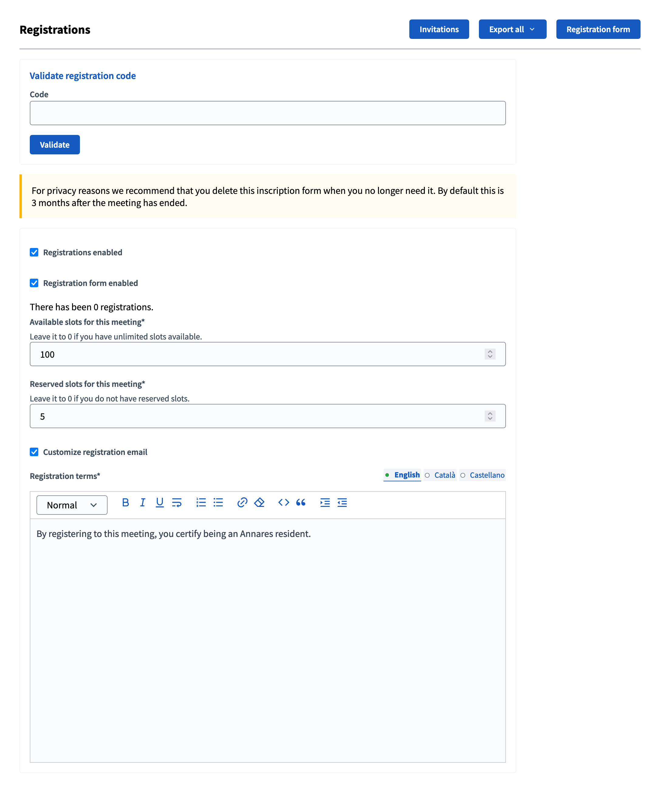The height and width of the screenshot is (812, 660).
Task: Insert a blockquote in the editor
Action: coord(301,503)
